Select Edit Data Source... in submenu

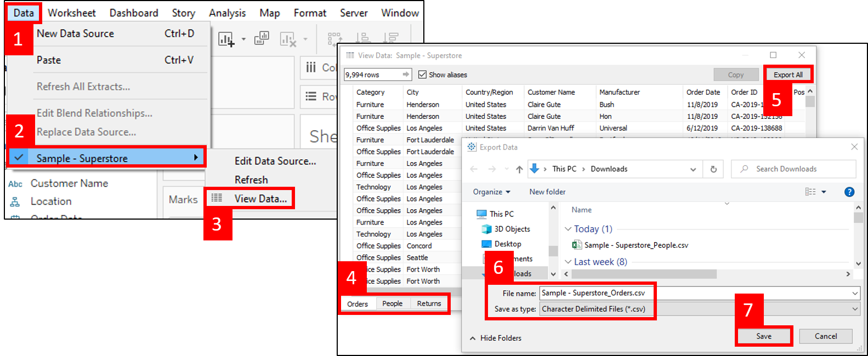coord(275,161)
